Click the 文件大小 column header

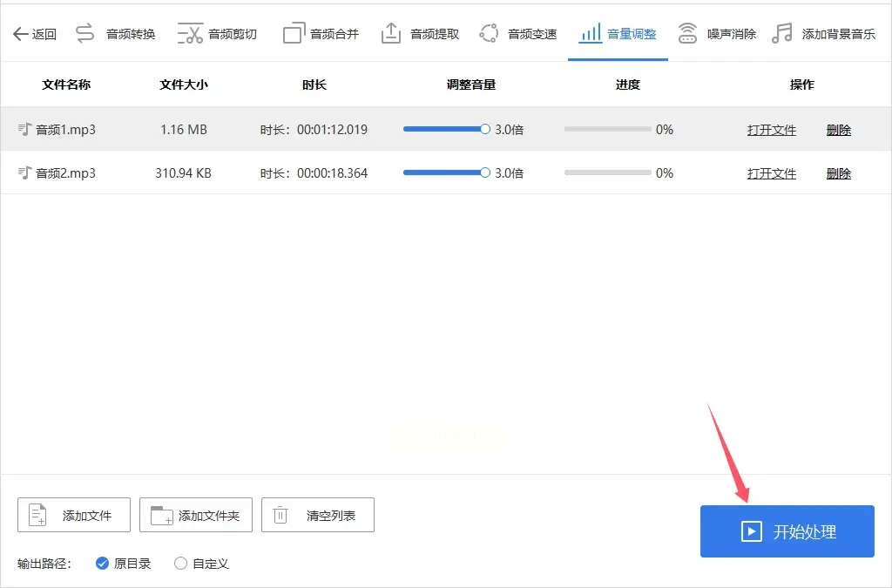184,84
